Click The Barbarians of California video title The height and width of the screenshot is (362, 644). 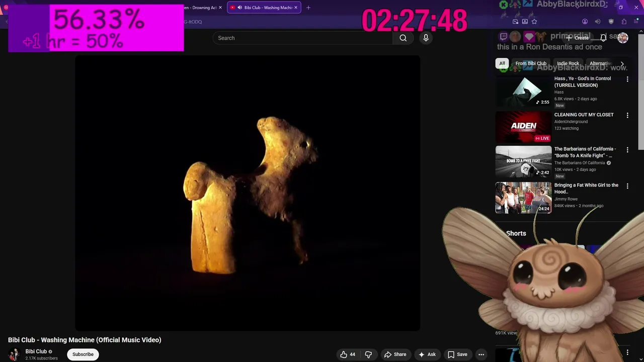coord(585,152)
